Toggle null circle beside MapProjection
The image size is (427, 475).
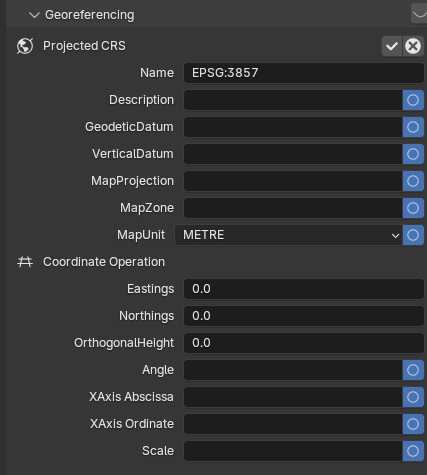[413, 181]
